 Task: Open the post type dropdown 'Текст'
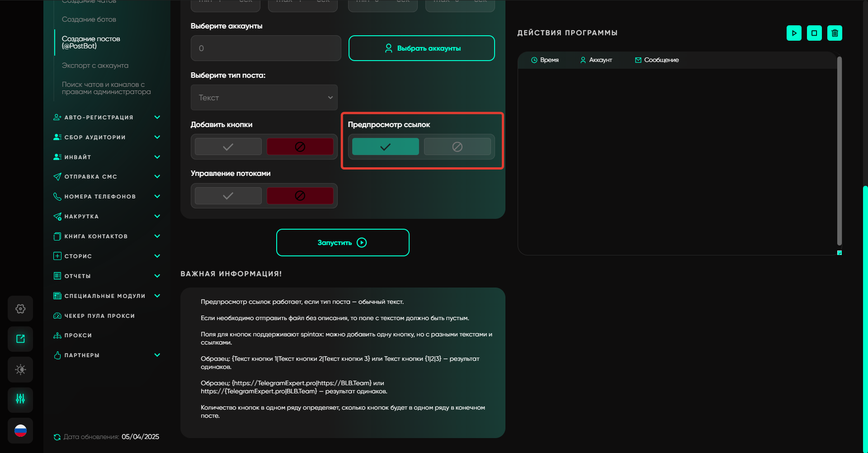coord(264,98)
